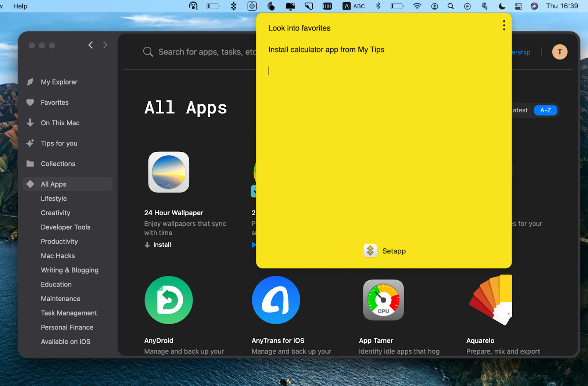This screenshot has height=386, width=588.
Task: Click the Collections folder icon
Action: [x=31, y=164]
